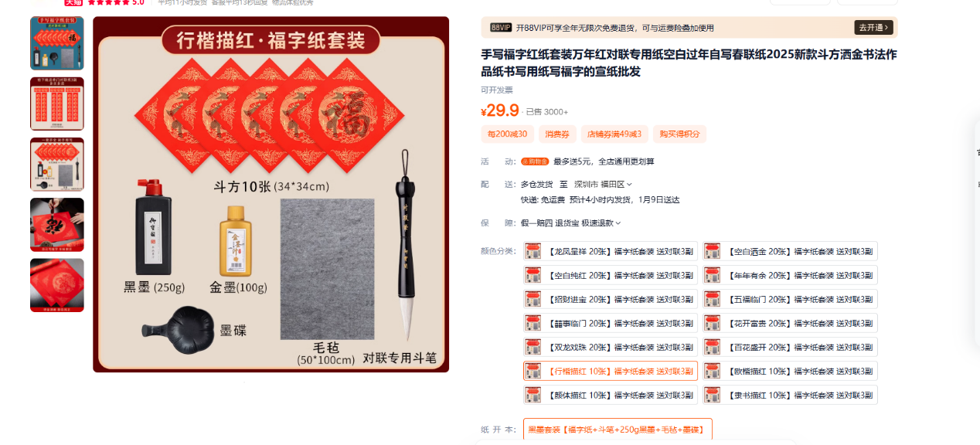Screen dimensions: 980x445
Task: Select 【颜体描红 10张】 color option
Action: point(611,395)
